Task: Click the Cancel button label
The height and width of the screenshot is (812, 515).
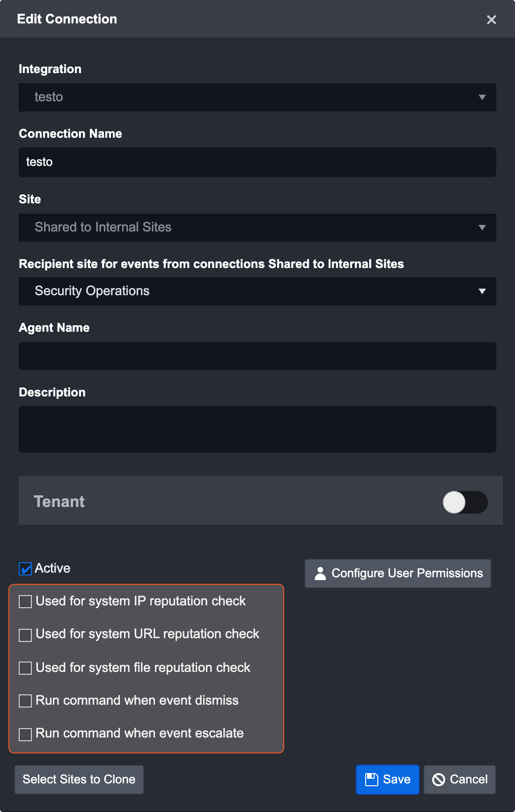Action: pos(468,779)
